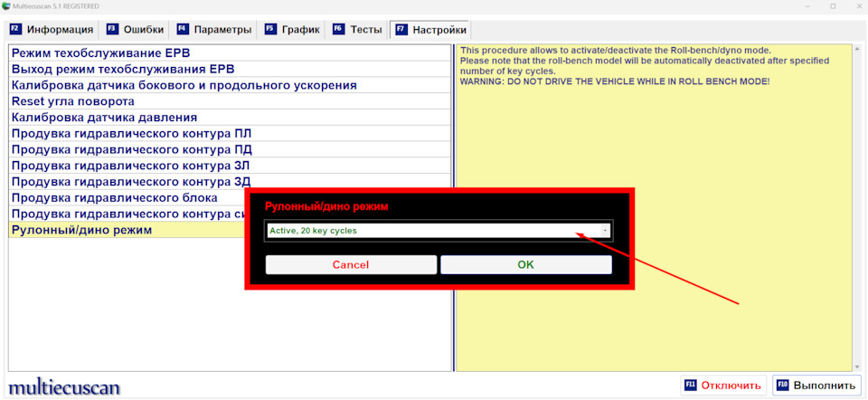Select the Рулонный/дино режим list row
This screenshot has height=400, width=868.
tap(127, 230)
